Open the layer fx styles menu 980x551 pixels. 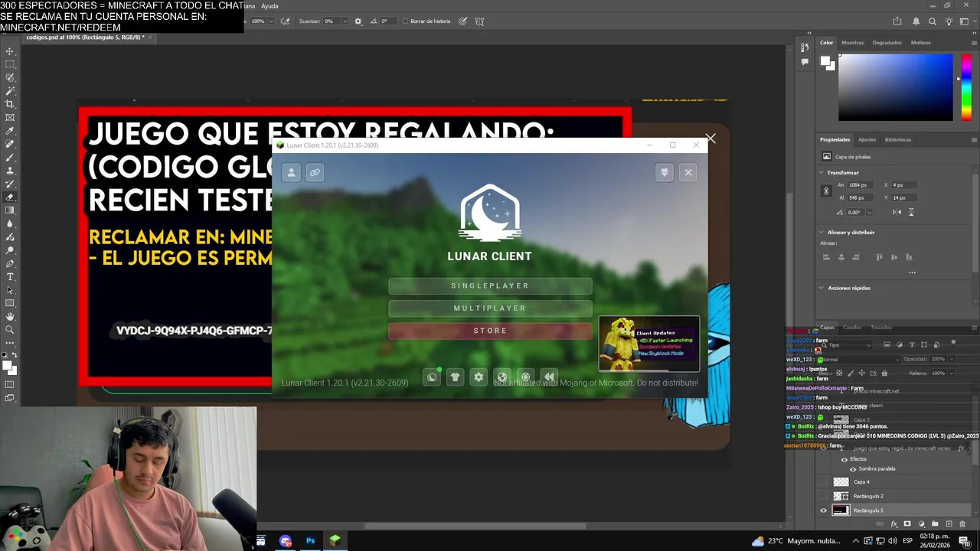tap(893, 524)
